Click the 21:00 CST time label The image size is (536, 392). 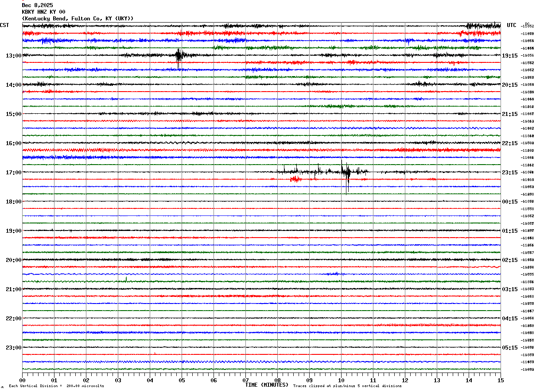pos(14,289)
